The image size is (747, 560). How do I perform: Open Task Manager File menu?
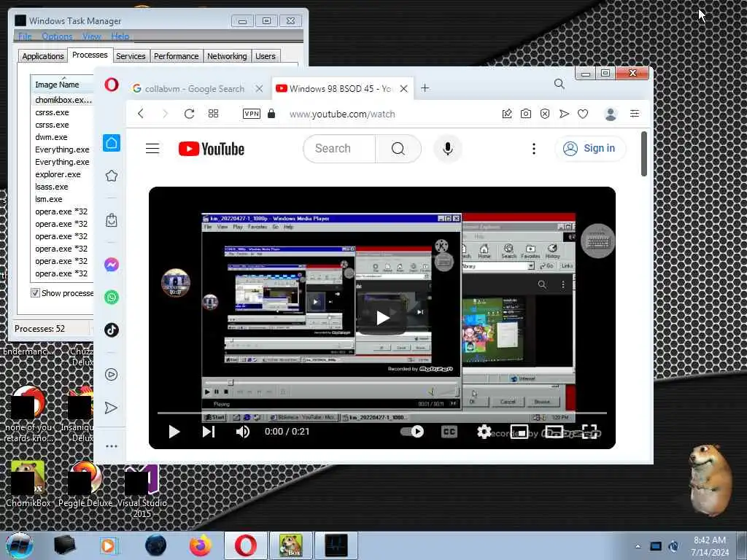tap(25, 36)
